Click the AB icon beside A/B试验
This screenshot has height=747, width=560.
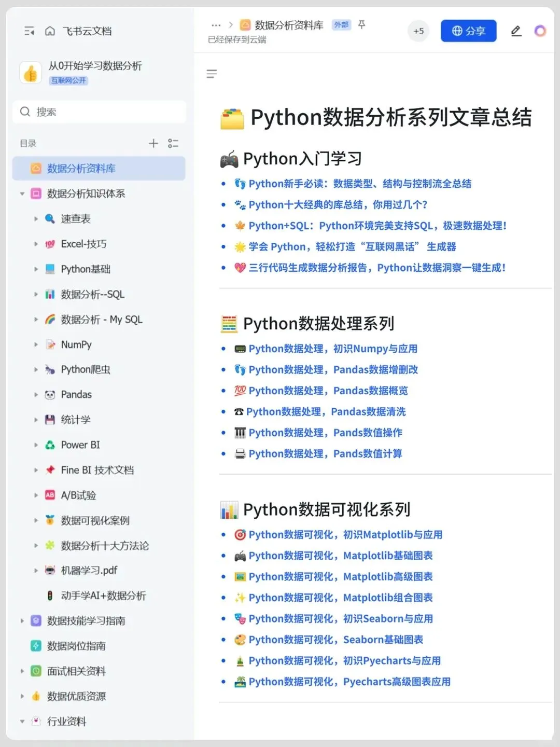point(50,495)
